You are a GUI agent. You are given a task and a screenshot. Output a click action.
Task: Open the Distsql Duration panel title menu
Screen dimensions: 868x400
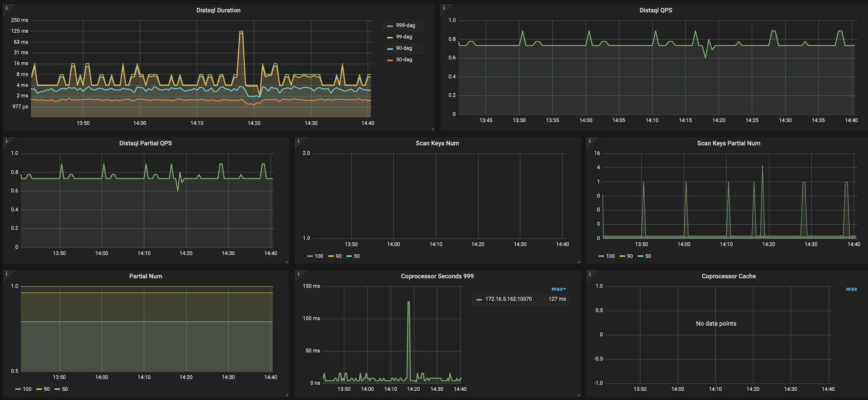218,10
